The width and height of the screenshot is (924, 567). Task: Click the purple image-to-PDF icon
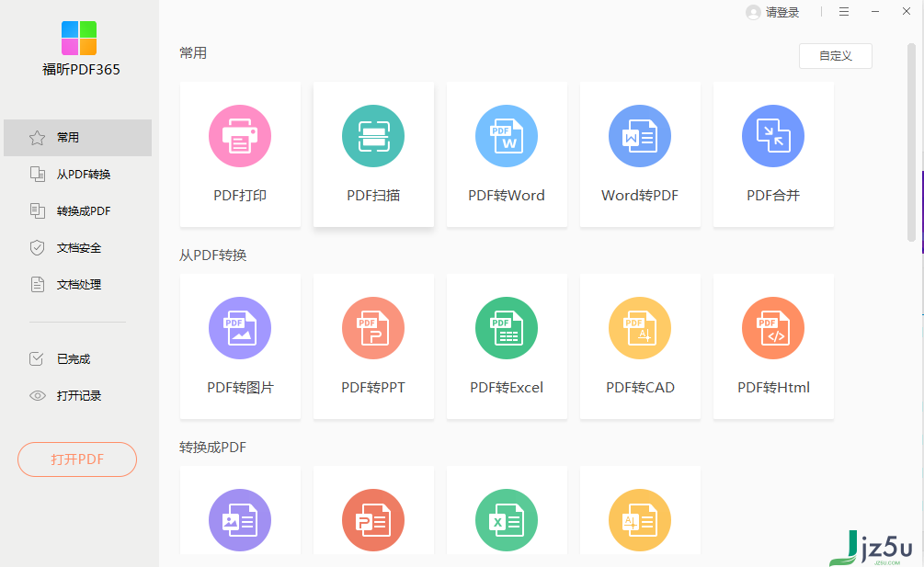point(240,520)
